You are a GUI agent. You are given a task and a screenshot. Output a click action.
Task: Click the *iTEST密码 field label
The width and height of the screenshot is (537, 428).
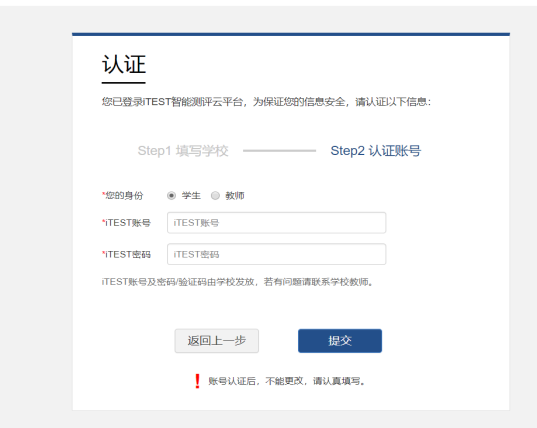pos(126,254)
